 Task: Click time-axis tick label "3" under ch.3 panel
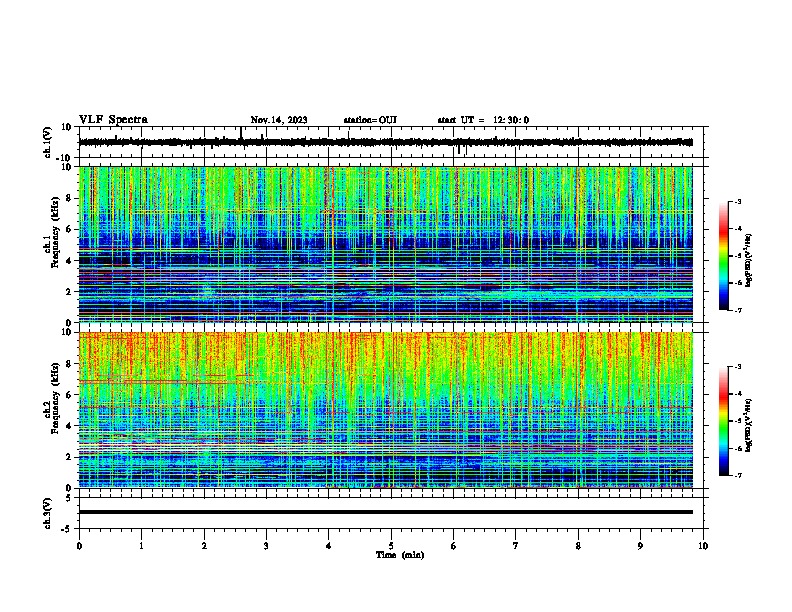pos(266,546)
